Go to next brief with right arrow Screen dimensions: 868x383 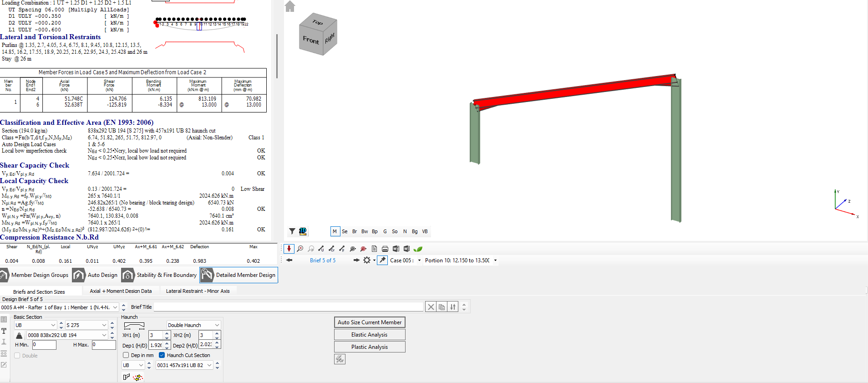[356, 260]
